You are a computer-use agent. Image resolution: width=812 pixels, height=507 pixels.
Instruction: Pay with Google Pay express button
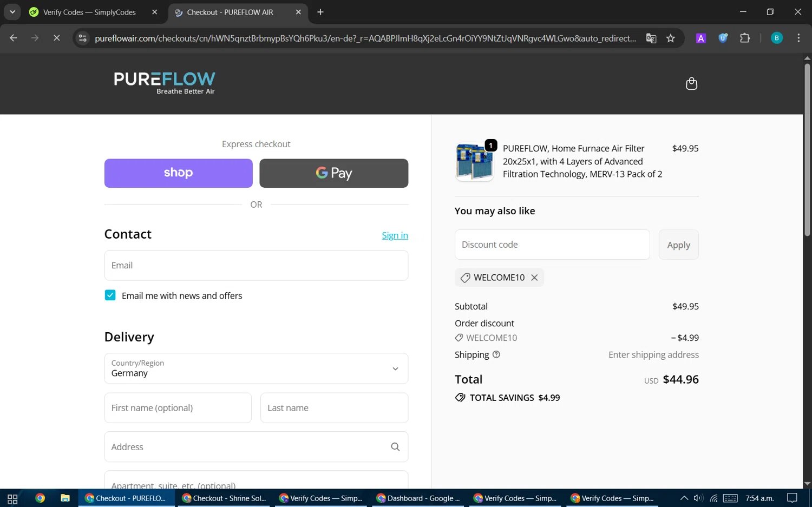point(334,173)
